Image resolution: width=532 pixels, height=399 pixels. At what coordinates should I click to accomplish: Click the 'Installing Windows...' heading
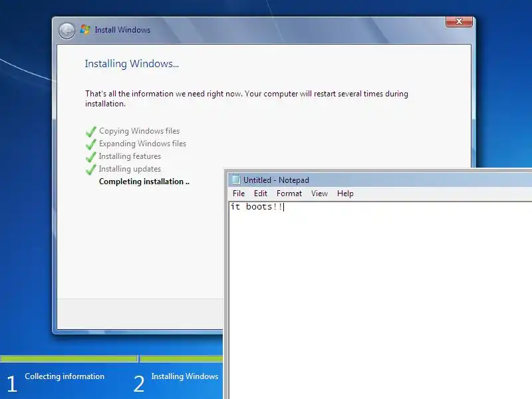click(132, 64)
